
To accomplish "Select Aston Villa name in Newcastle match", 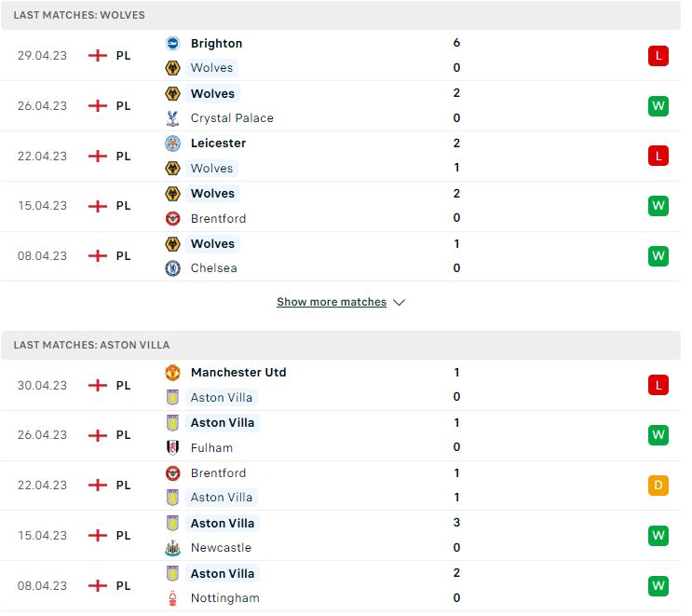I will click(x=223, y=523).
